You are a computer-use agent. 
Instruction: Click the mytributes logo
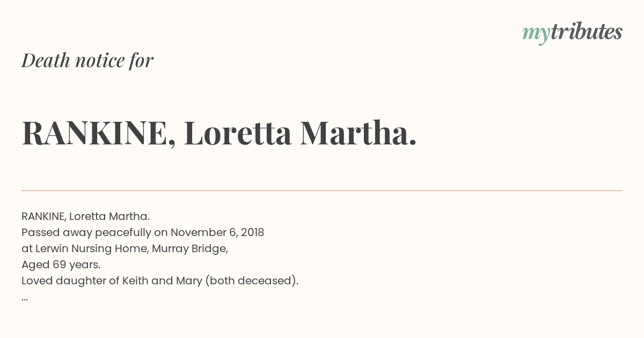[x=572, y=33]
